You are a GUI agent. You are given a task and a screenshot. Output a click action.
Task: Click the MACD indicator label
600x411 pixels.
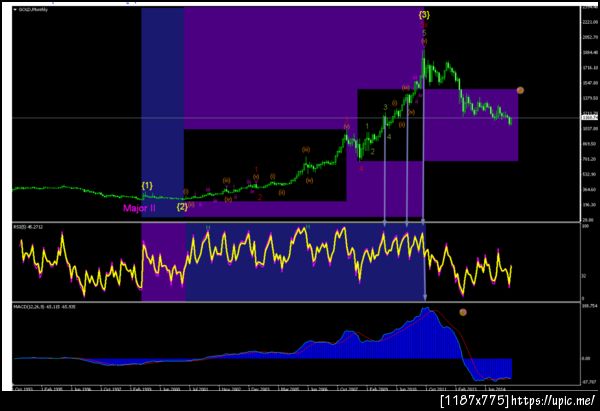44,307
